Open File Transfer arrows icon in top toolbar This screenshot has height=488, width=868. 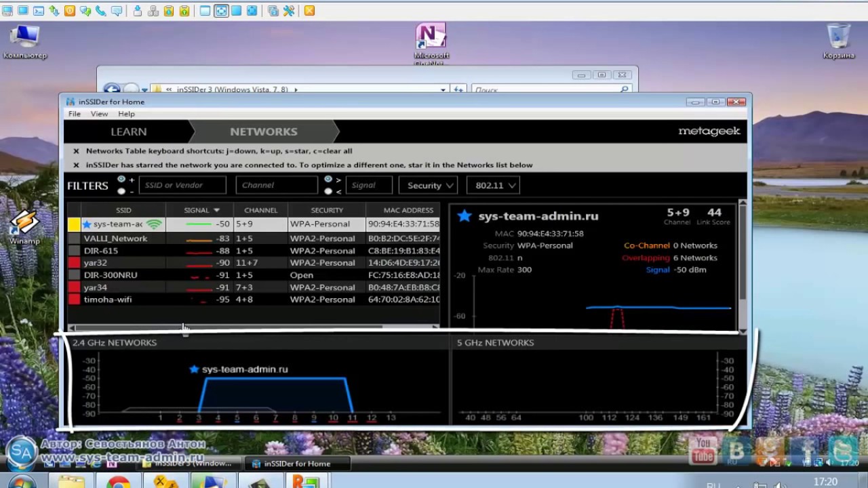[x=54, y=11]
